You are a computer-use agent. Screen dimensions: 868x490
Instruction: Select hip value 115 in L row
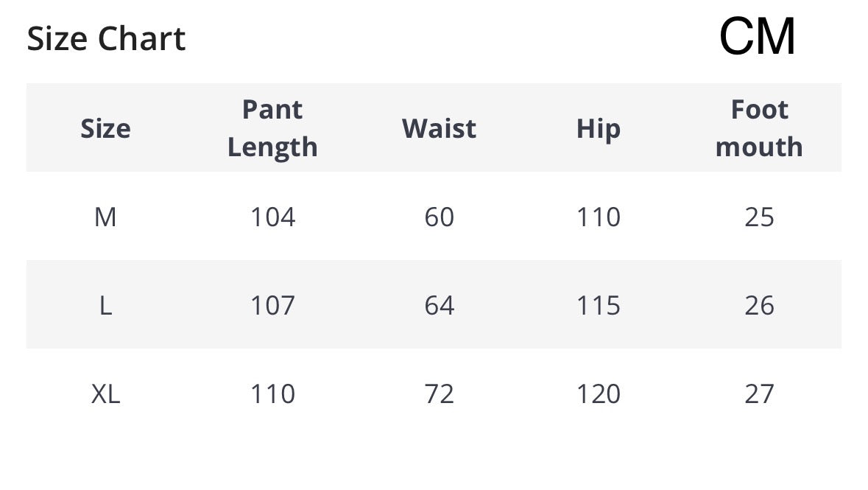point(598,305)
